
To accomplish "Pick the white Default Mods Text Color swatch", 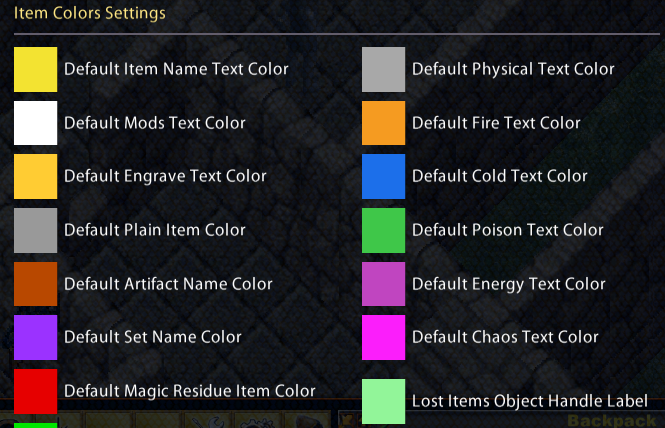I will tap(36, 123).
